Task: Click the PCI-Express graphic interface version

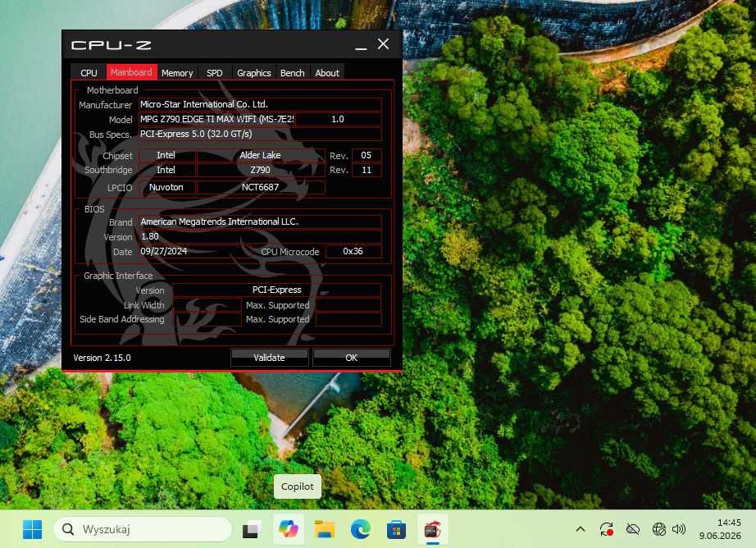Action: coord(277,290)
